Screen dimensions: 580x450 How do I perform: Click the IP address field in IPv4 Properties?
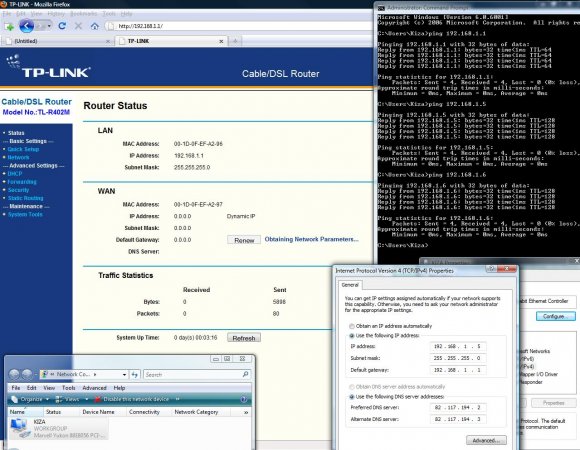[x=458, y=346]
